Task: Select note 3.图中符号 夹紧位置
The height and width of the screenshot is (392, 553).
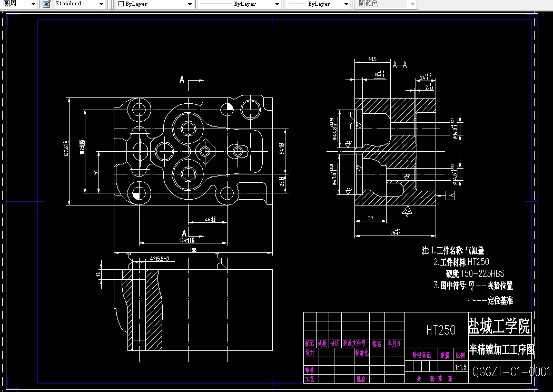Action: pyautogui.click(x=473, y=286)
